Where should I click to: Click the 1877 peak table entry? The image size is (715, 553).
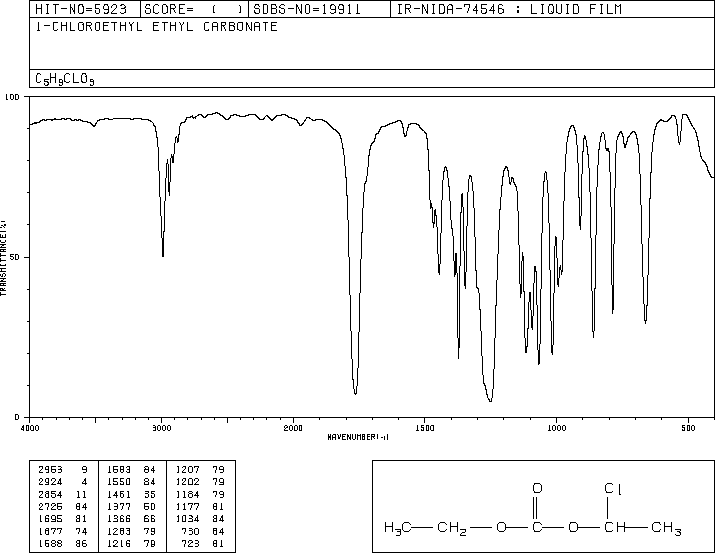pos(50,532)
